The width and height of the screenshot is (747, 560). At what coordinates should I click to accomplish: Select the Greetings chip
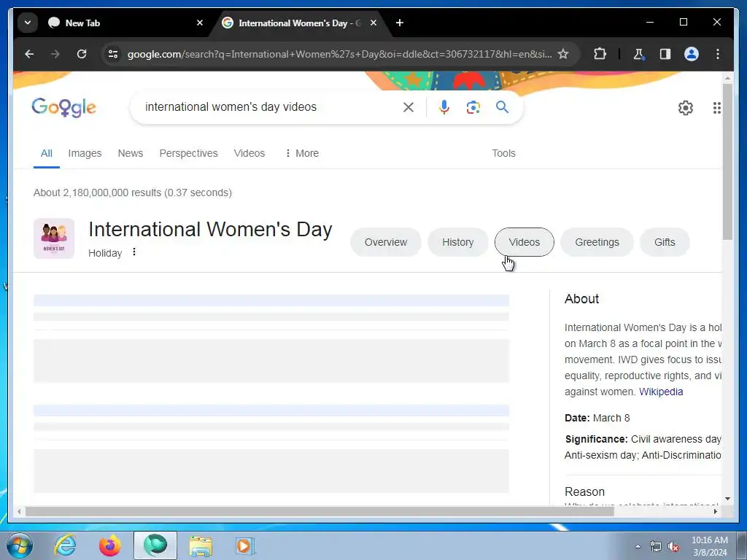coord(597,242)
